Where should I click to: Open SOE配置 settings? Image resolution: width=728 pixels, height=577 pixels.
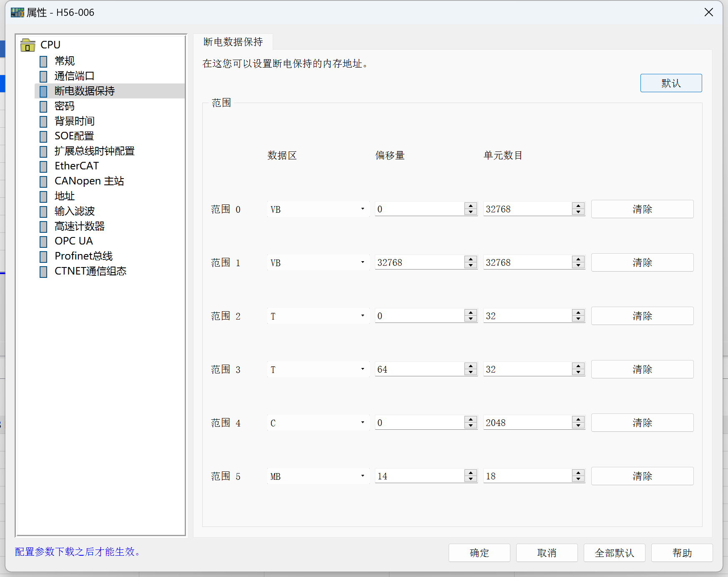(x=74, y=136)
